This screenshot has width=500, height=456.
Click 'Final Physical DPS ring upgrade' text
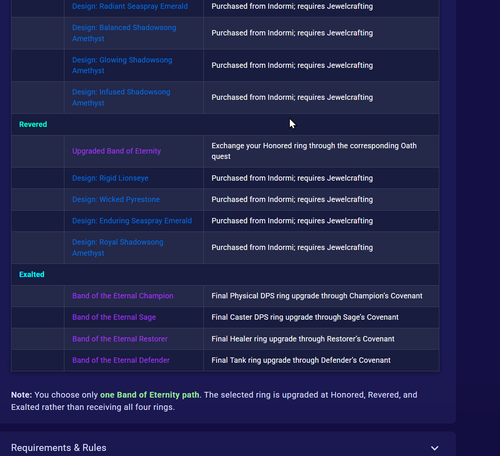317,296
